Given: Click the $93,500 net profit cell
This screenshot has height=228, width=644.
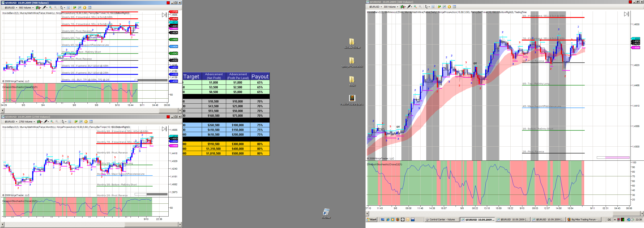Looking at the screenshot, I should click(x=214, y=111).
